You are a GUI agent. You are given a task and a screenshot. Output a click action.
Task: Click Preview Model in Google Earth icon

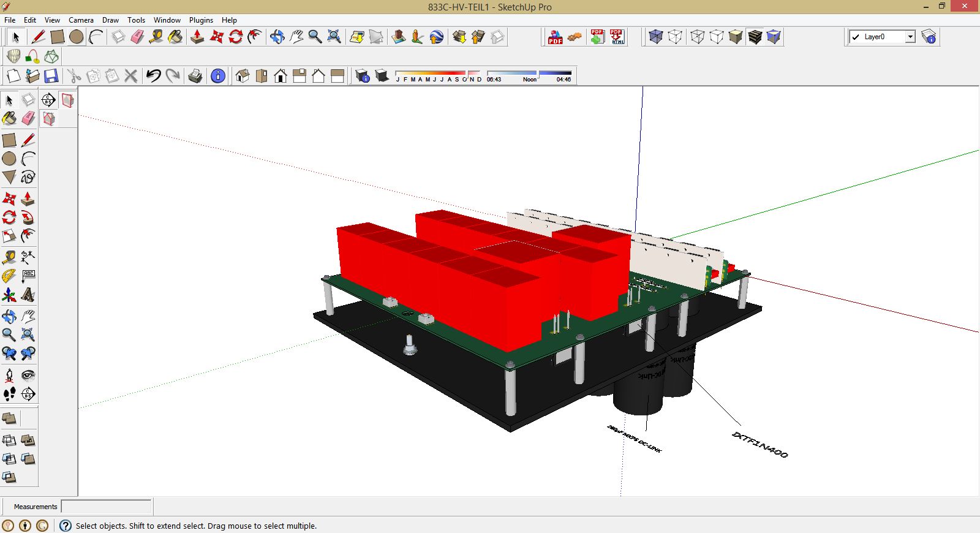coord(437,37)
